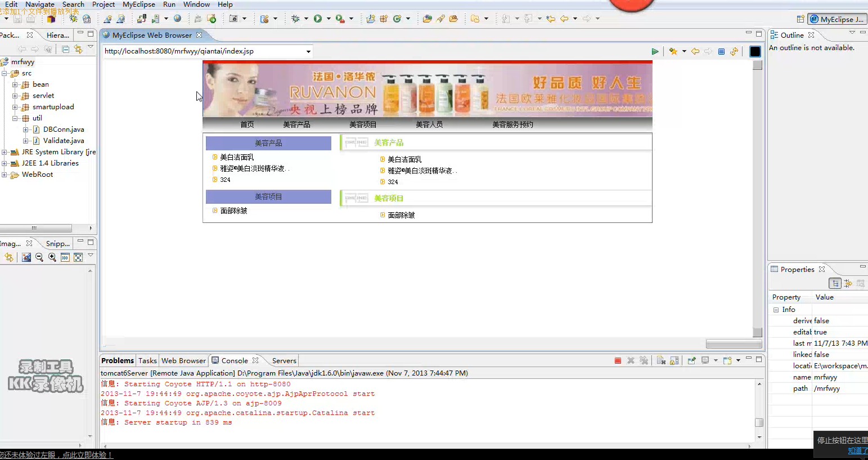Click the Show Categories icon in Properties
Viewport: 868px width, 460px height.
click(x=835, y=283)
